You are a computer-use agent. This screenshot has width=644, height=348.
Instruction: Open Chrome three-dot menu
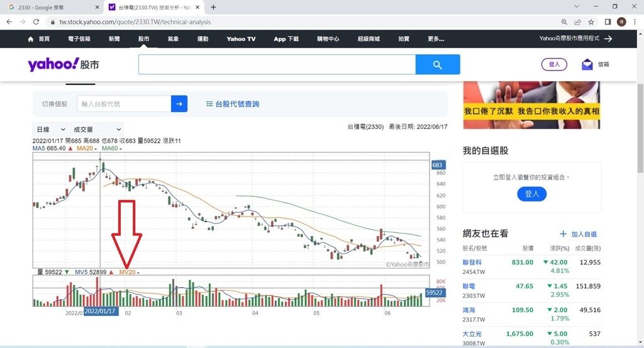point(635,22)
